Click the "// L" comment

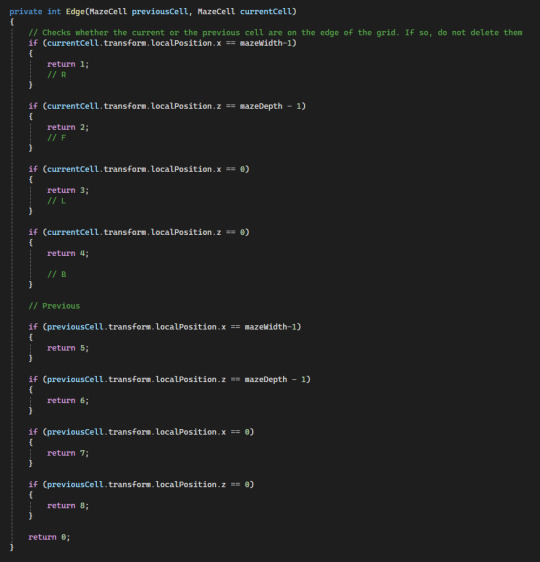57,201
